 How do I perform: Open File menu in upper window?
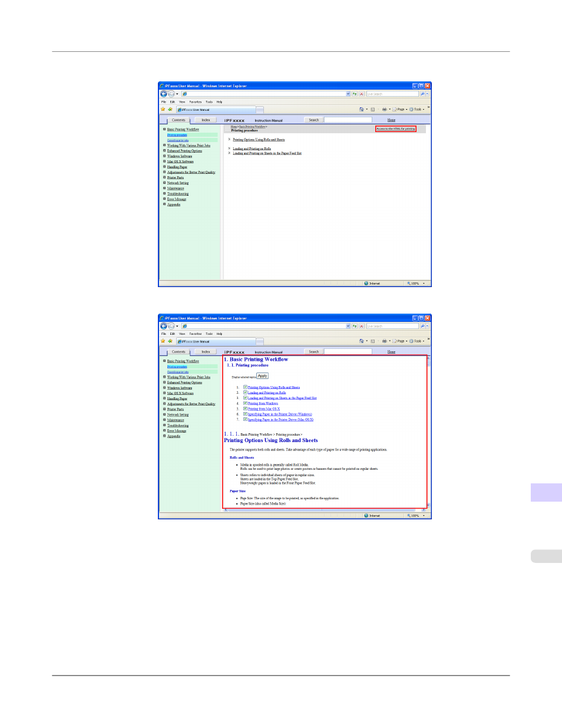(164, 102)
